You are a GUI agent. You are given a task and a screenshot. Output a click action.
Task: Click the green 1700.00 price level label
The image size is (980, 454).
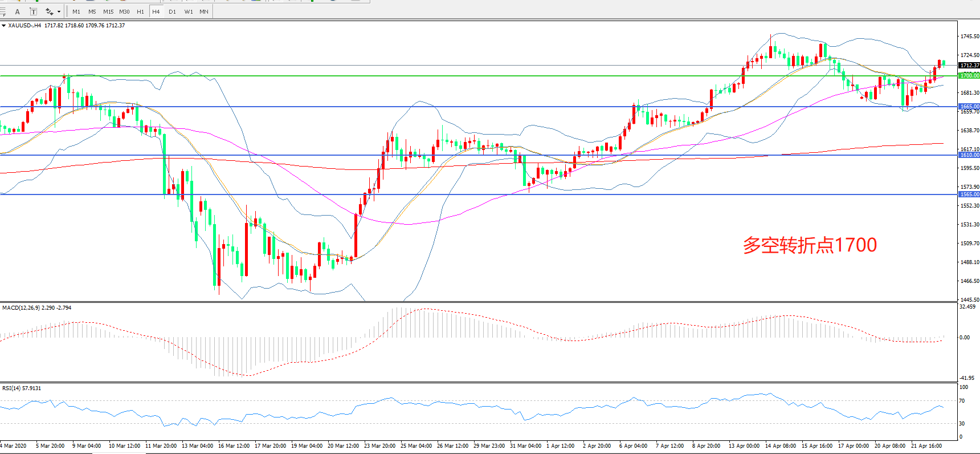969,76
